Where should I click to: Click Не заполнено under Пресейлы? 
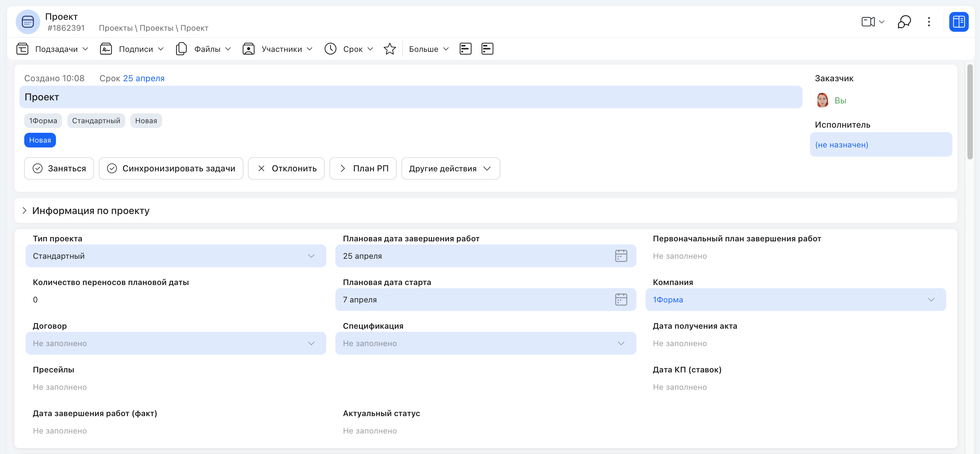coord(60,387)
